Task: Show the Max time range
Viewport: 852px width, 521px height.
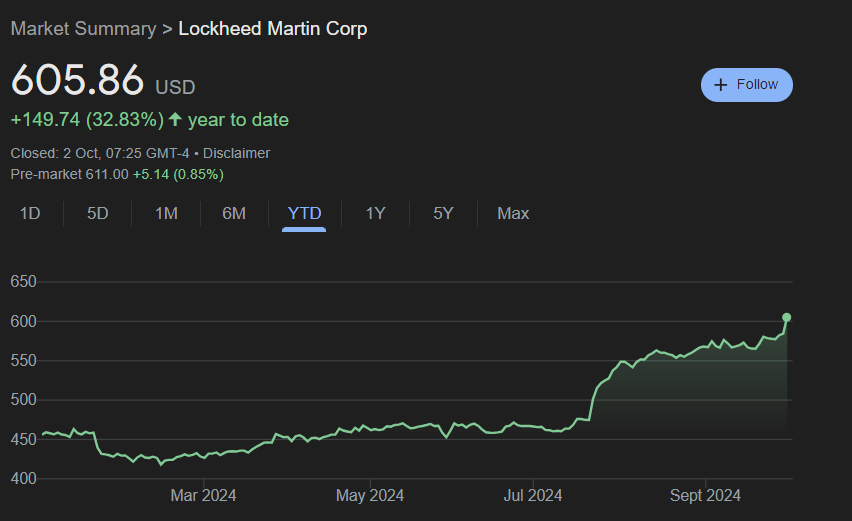Action: tap(513, 214)
